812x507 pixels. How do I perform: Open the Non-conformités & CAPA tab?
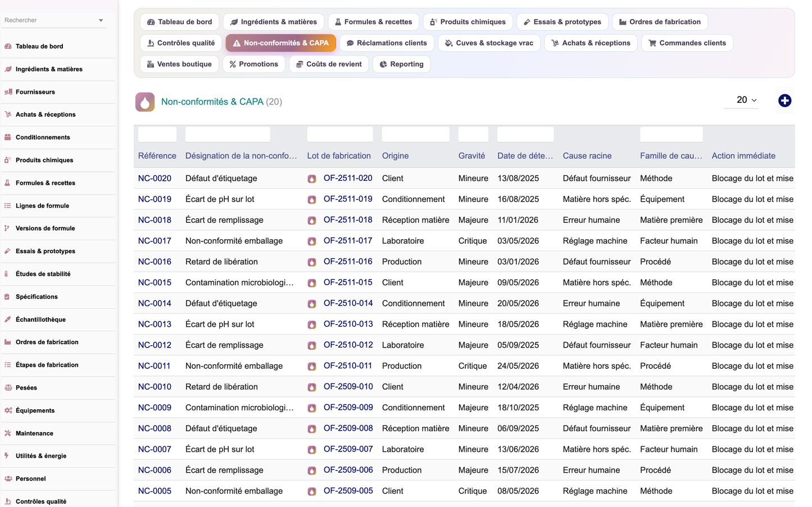click(x=281, y=43)
